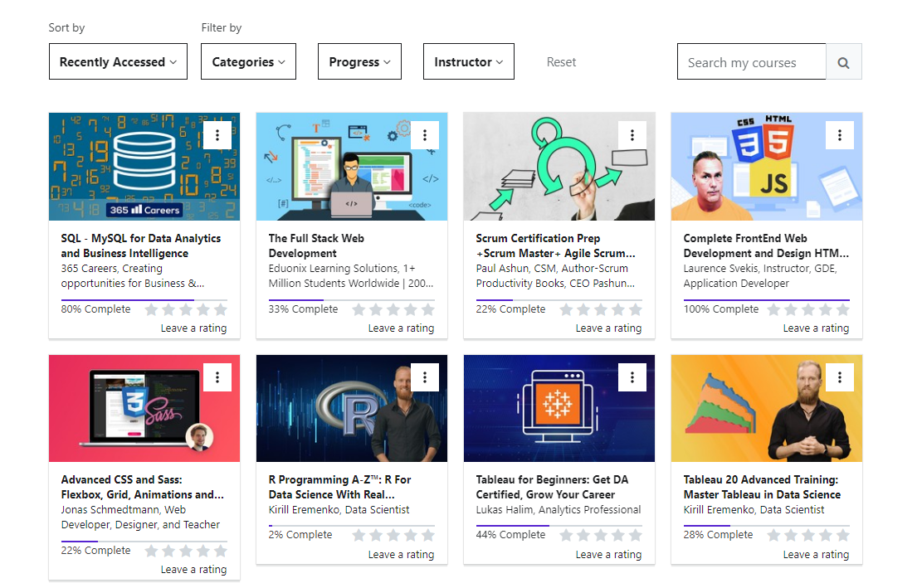The width and height of the screenshot is (922, 588).
Task: Leave a rating for Scrum Certification Prep
Action: coord(608,328)
